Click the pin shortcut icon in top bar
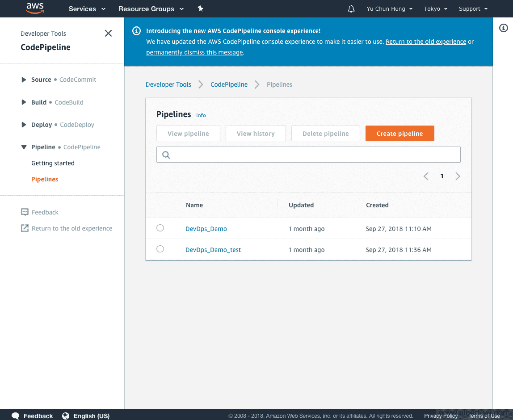 pyautogui.click(x=201, y=9)
